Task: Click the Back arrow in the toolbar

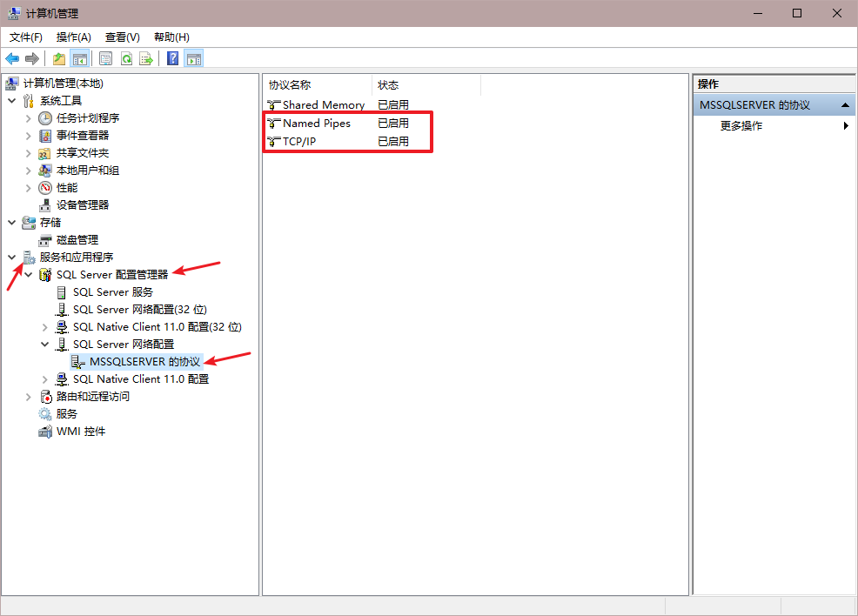Action: click(x=12, y=58)
